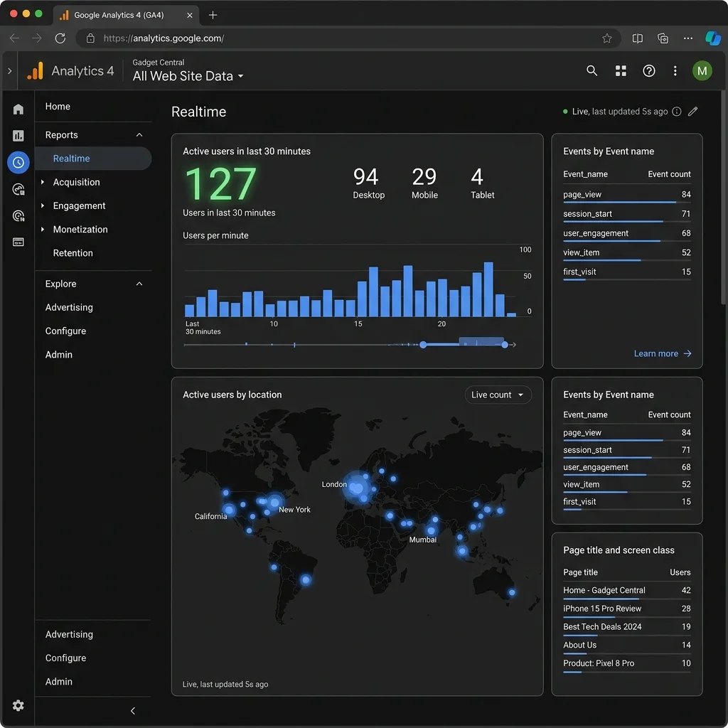Click Best Tech Deals 2024 row
Screen dimensions: 728x728
(x=627, y=627)
